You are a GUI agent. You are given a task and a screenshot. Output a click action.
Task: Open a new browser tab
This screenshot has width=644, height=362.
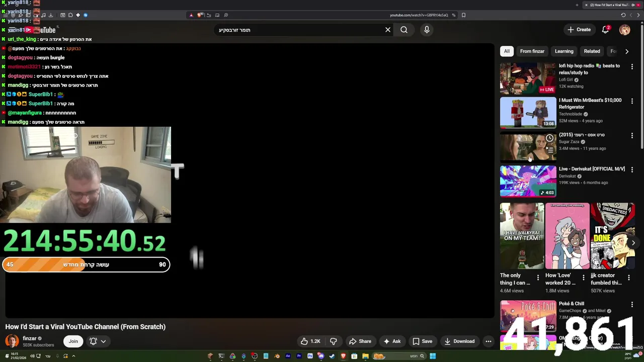coord(577,5)
